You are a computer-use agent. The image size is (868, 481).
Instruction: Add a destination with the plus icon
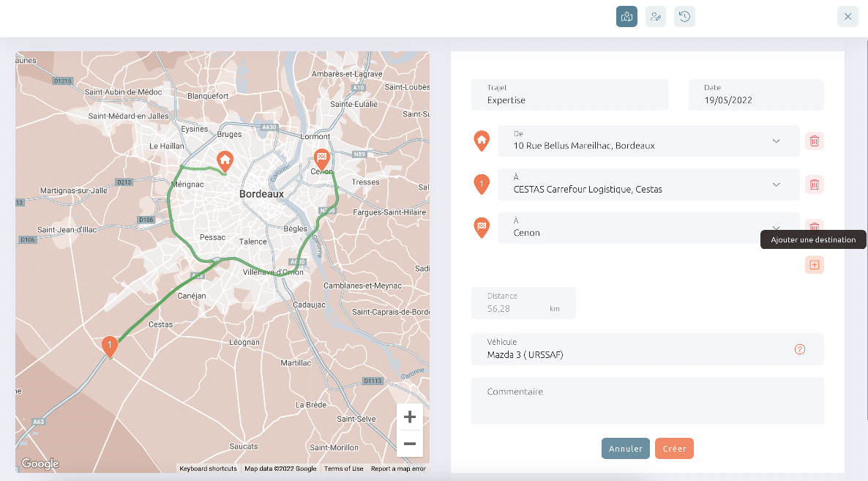815,264
